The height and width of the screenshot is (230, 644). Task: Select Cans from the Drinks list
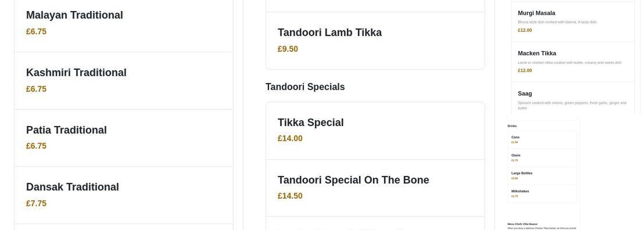(x=515, y=137)
